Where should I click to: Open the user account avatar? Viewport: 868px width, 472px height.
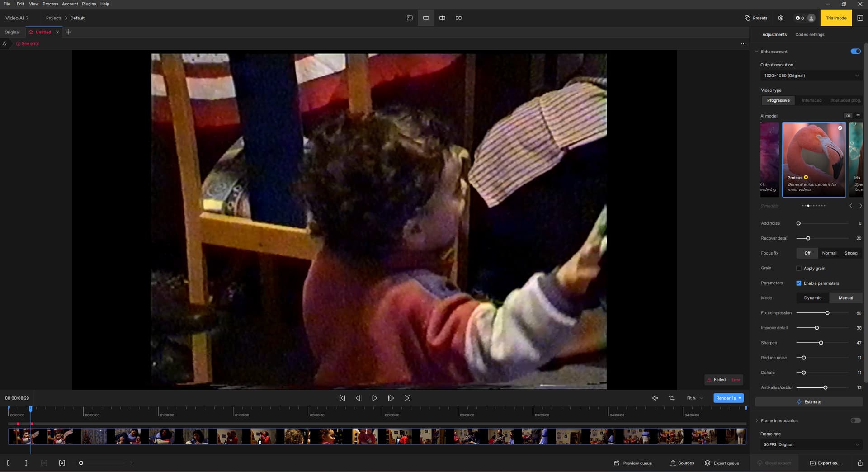pyautogui.click(x=811, y=18)
